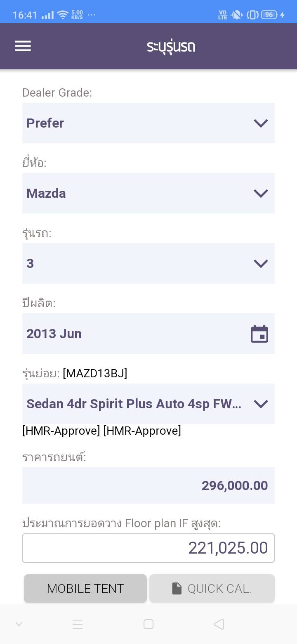
Task: Open calendar picker for production year
Action: tap(259, 334)
